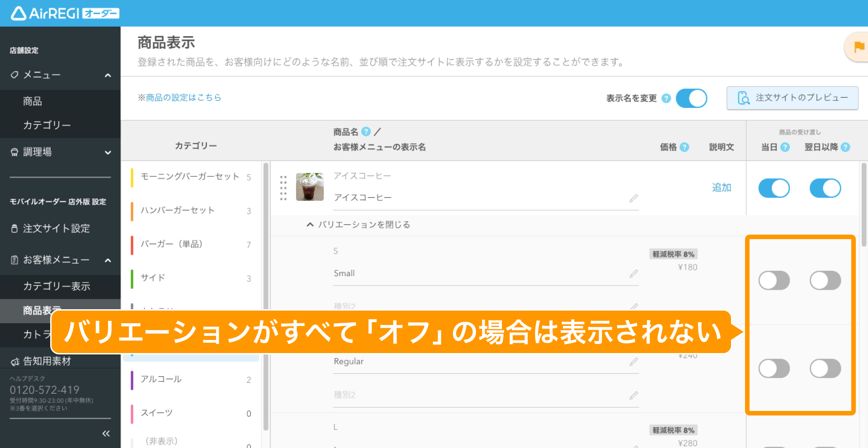868x448 pixels.
Task: Collapse the お客様メニュー sidebar section
Action: (108, 260)
